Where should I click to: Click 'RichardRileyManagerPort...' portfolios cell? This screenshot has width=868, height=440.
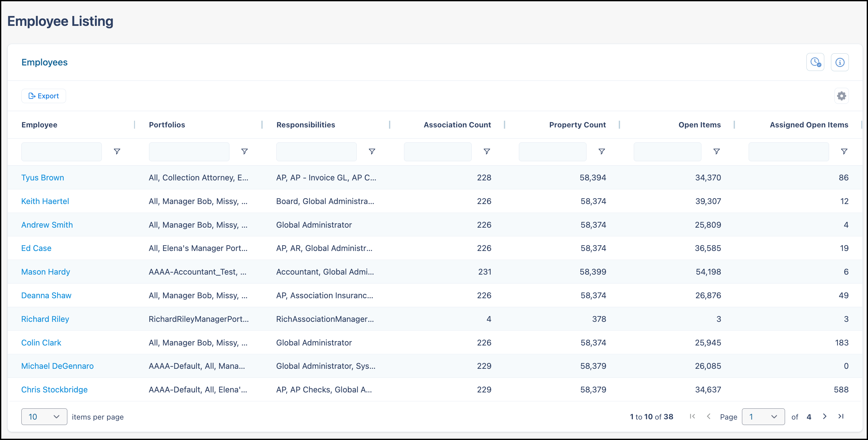pyautogui.click(x=199, y=319)
